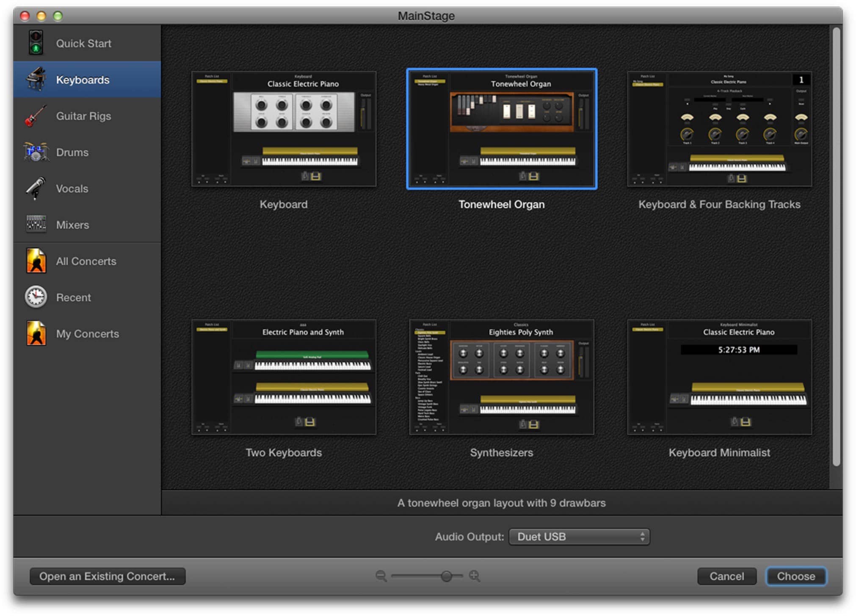Click the zoom in magnifier icon
This screenshot has height=616, width=856.
475,576
